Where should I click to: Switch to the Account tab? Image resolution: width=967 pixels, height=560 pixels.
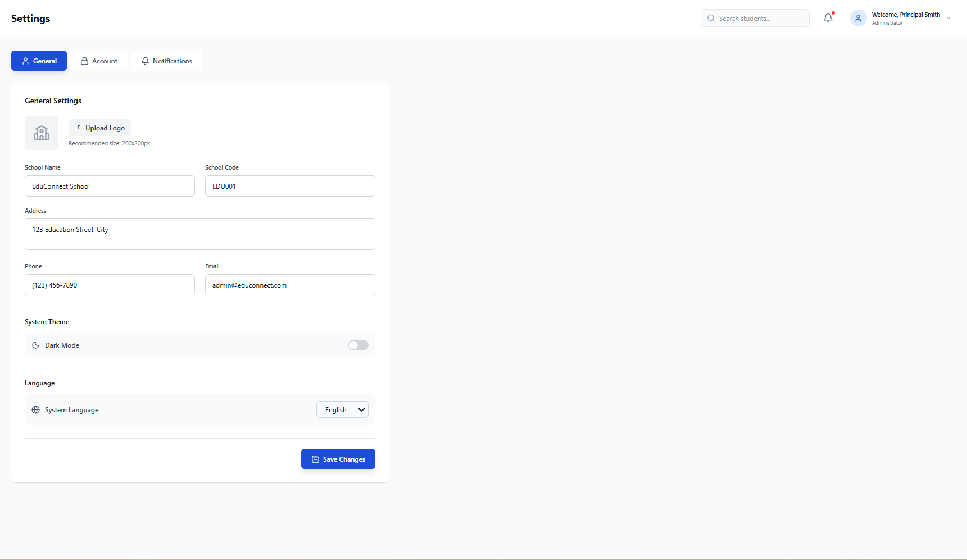(99, 61)
